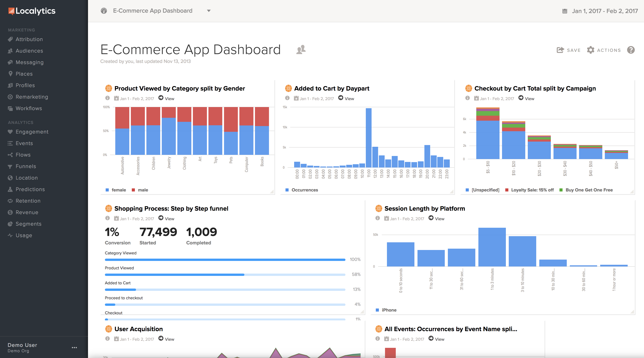The width and height of the screenshot is (644, 358).
Task: Click View arrow on Session Length chart
Action: (x=431, y=218)
